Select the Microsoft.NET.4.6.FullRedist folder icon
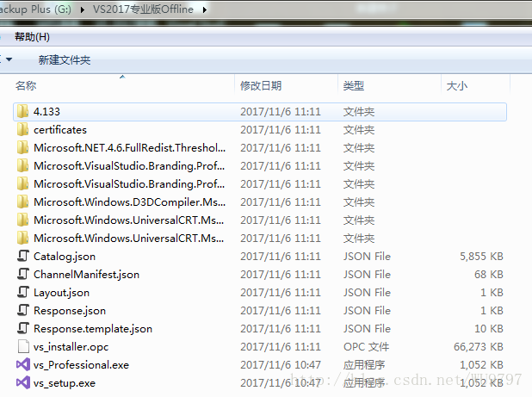 click(x=22, y=147)
